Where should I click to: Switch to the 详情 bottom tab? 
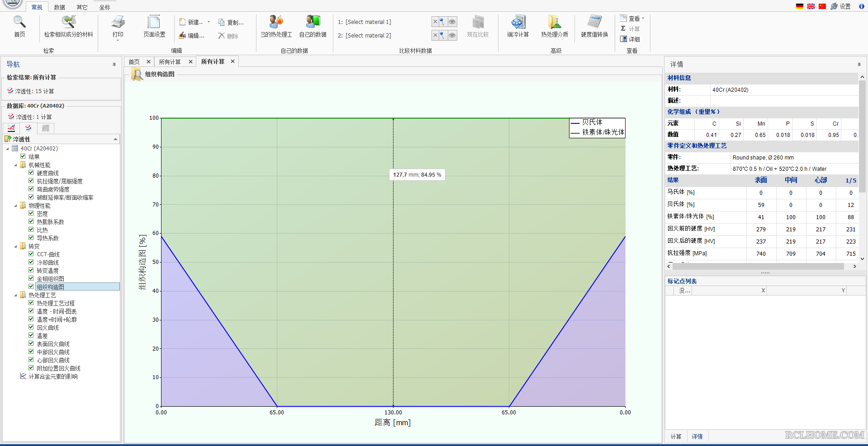tap(697, 437)
